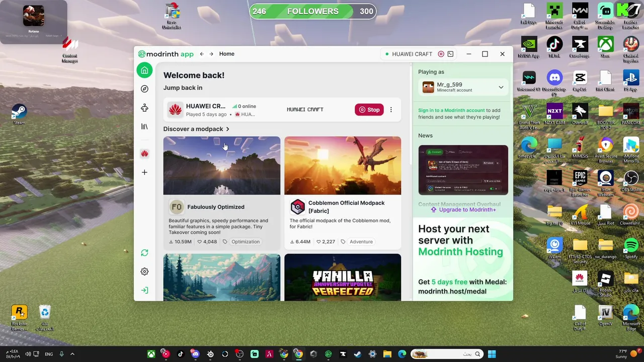Open Windows Start button on taskbar
Image resolution: width=644 pixels, height=362 pixels.
[492, 354]
